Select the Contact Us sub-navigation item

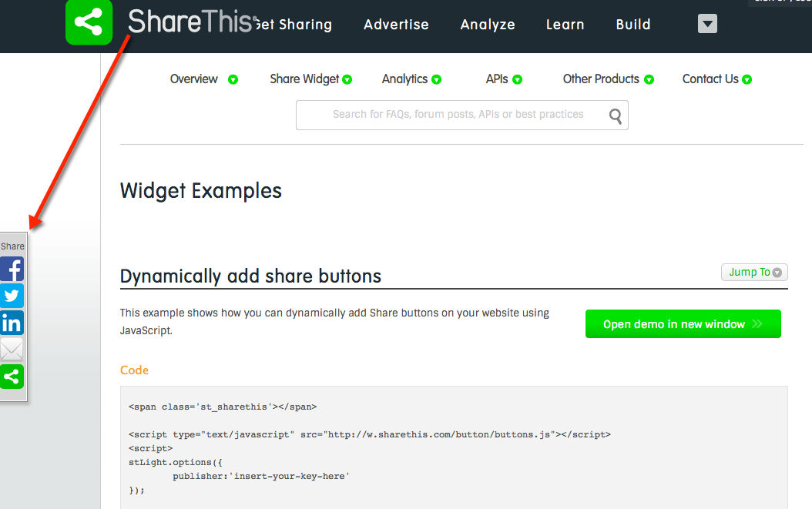tap(710, 79)
